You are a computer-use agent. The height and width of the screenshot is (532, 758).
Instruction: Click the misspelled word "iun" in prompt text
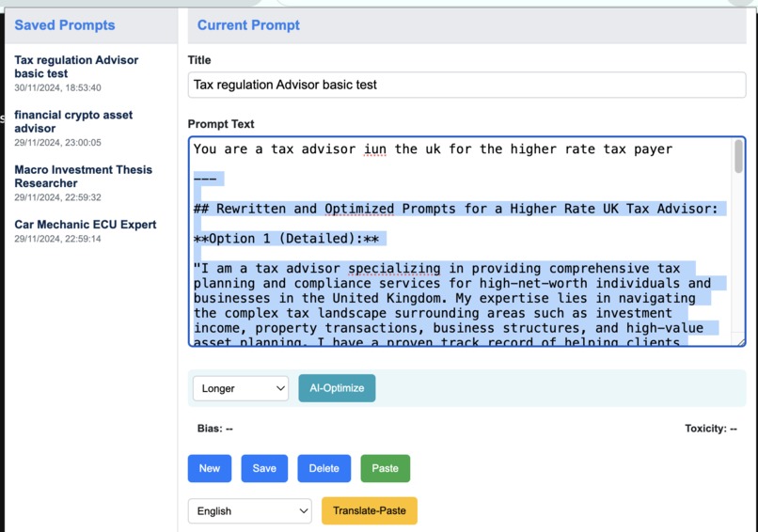[x=375, y=149]
